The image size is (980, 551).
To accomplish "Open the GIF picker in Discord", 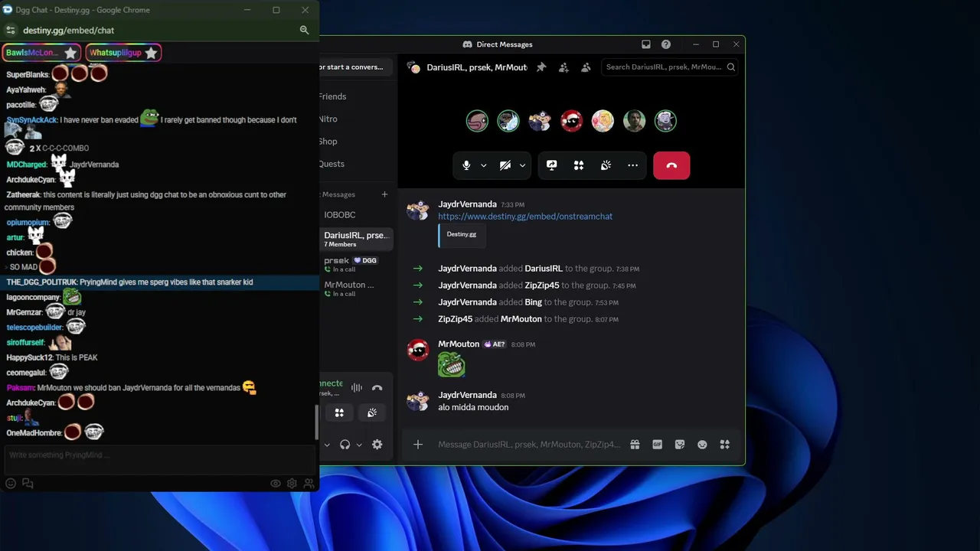I will (657, 445).
